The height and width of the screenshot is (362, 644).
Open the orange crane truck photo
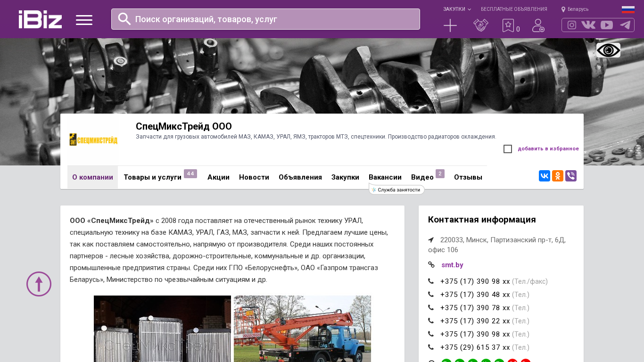point(302,329)
